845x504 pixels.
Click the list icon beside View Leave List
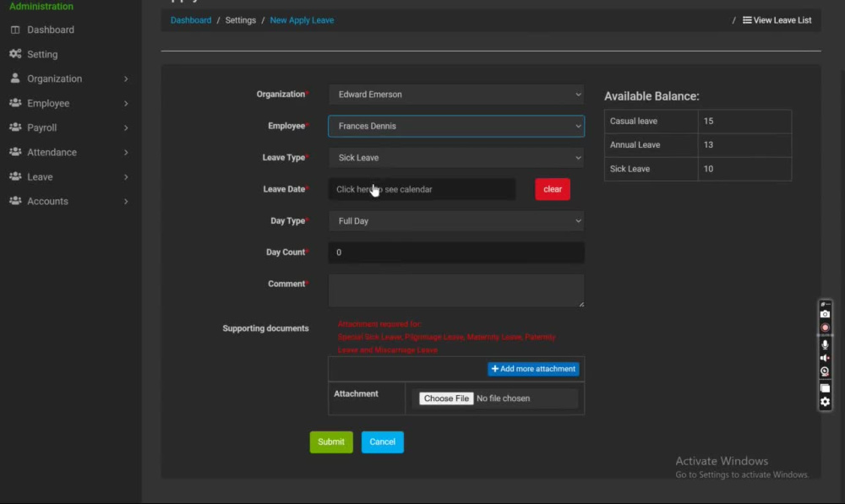click(747, 20)
